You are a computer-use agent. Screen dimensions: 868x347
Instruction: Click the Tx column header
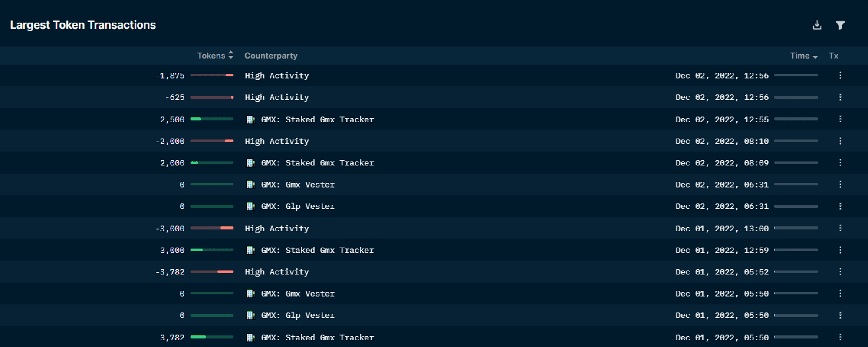point(833,56)
